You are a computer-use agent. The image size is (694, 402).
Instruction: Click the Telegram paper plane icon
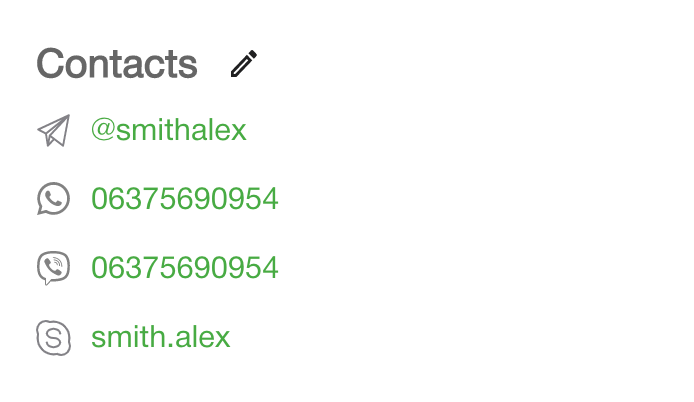tap(53, 131)
